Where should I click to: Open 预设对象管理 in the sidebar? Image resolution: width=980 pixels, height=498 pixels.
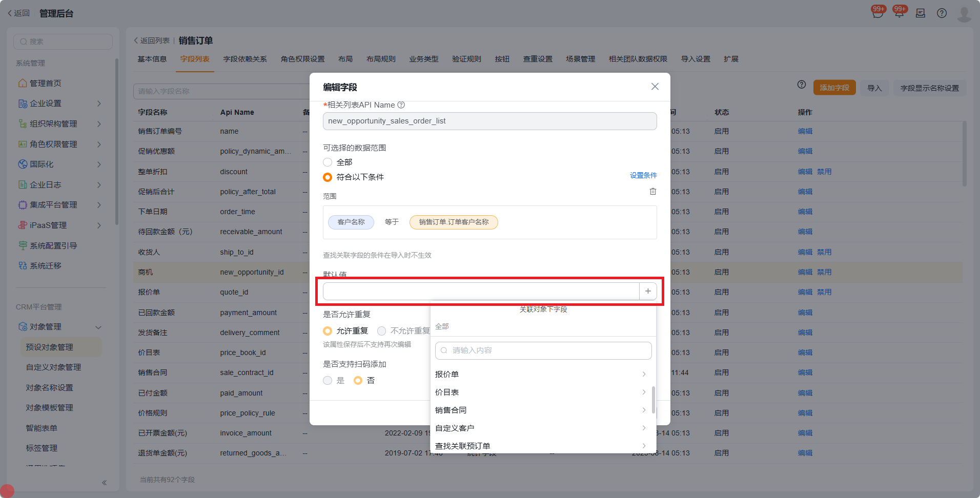click(x=60, y=347)
